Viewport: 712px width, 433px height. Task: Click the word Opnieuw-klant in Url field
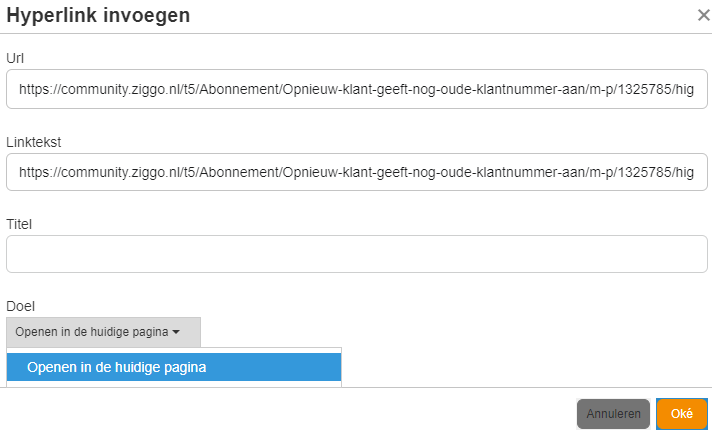coord(326,89)
